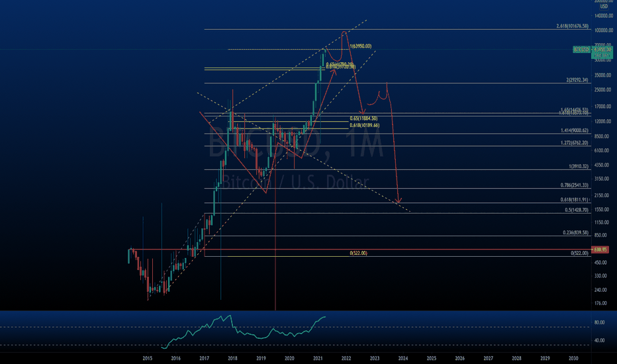
Task: Click the RSI pane 40.00 scale value
Action: click(599, 340)
